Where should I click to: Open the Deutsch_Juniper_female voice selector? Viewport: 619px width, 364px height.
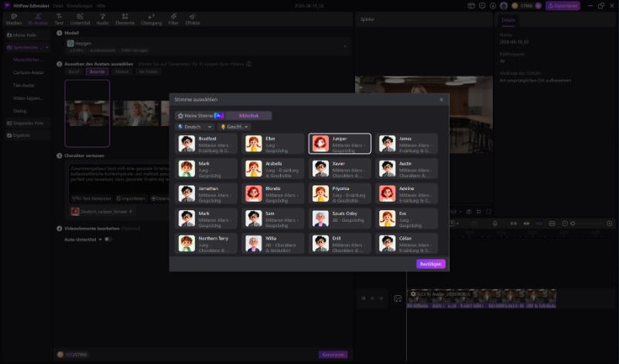pos(102,212)
